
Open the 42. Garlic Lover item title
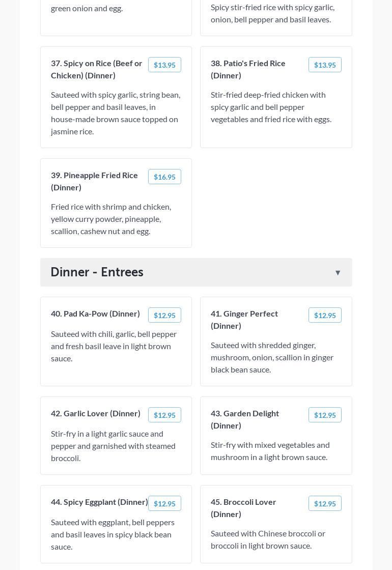[96, 413]
